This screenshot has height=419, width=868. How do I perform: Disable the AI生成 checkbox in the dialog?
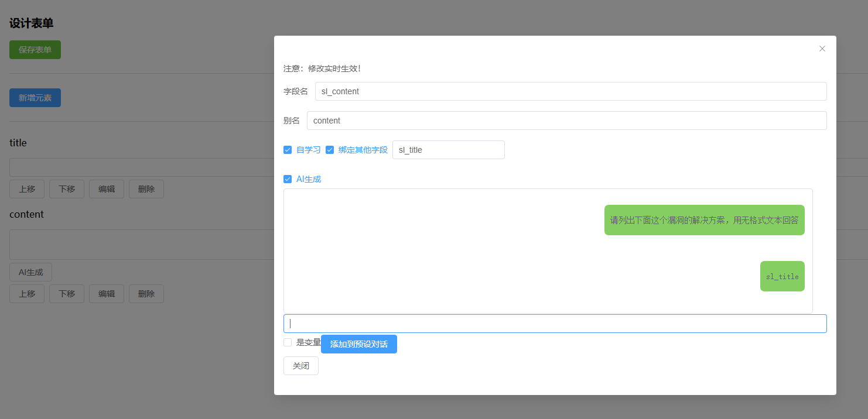(x=288, y=179)
